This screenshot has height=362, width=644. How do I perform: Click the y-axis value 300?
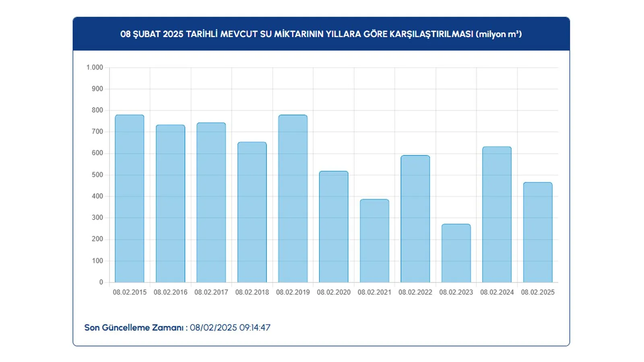(x=97, y=218)
